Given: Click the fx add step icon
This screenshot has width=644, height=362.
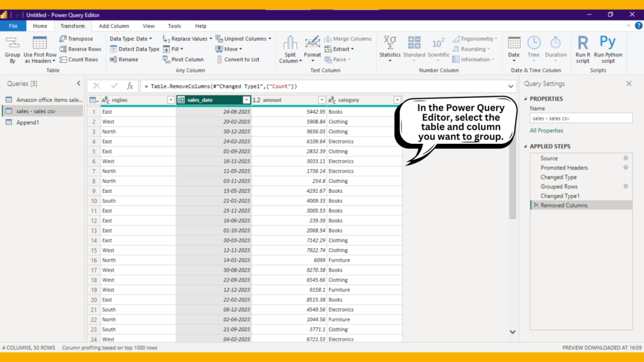Looking at the screenshot, I should coord(130,85).
